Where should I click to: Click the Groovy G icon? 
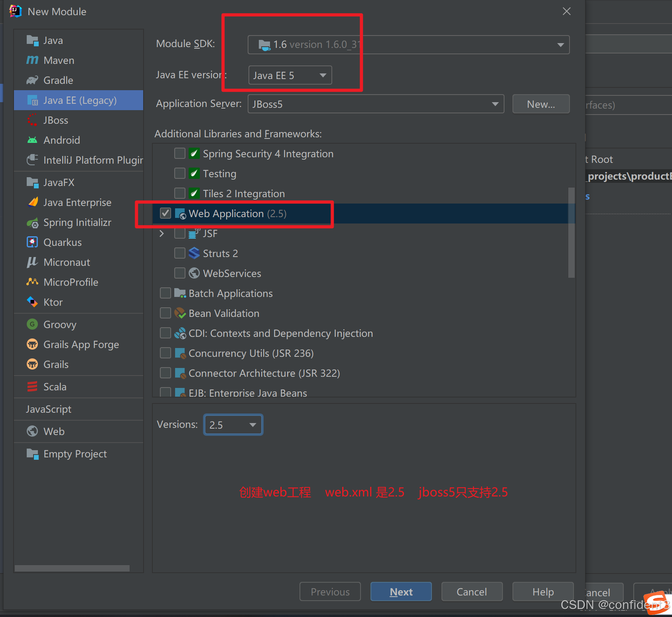32,324
